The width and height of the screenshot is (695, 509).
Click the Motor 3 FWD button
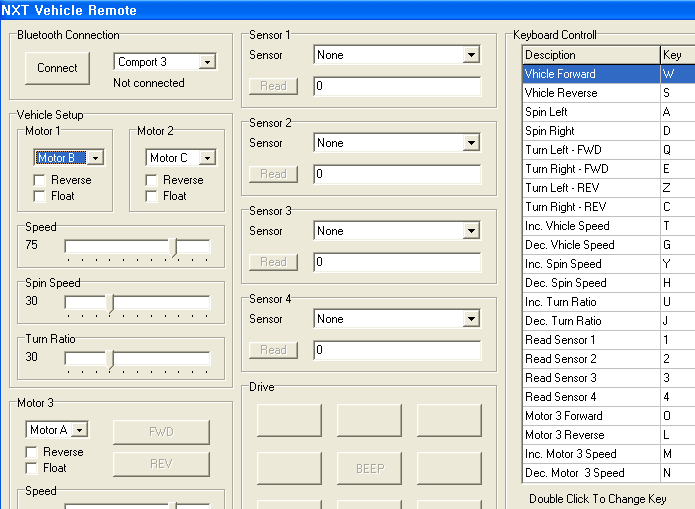click(161, 432)
